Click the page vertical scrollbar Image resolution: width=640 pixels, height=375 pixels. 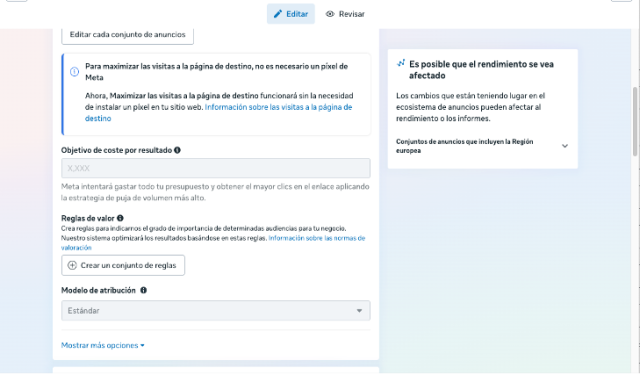coord(635,121)
